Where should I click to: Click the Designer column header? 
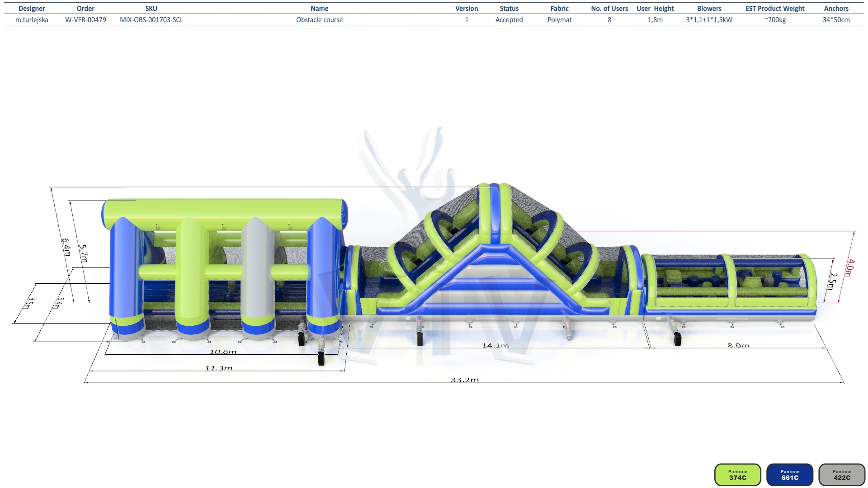coord(32,9)
